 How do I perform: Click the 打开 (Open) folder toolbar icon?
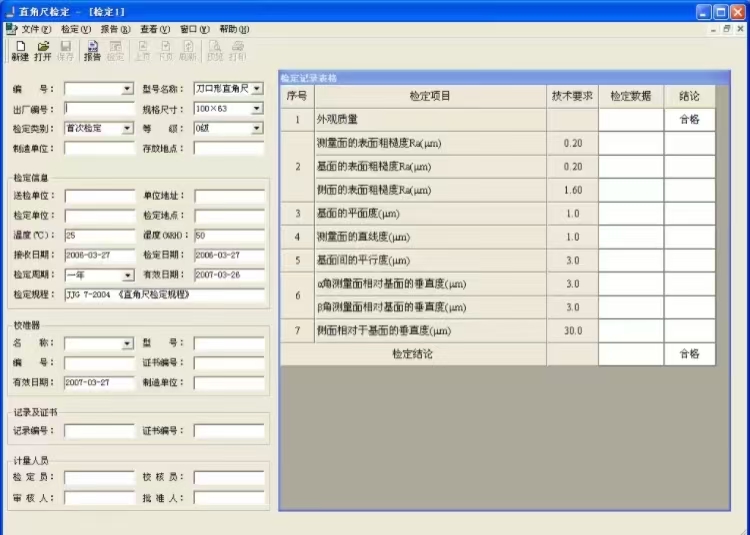click(x=43, y=51)
